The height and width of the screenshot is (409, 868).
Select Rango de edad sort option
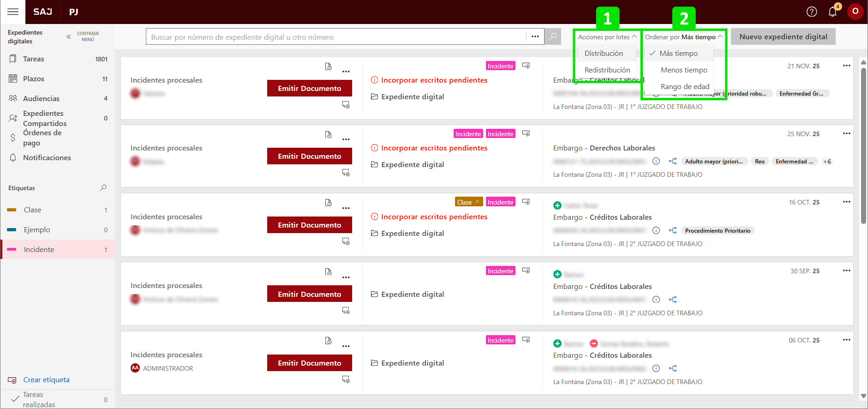[685, 87]
